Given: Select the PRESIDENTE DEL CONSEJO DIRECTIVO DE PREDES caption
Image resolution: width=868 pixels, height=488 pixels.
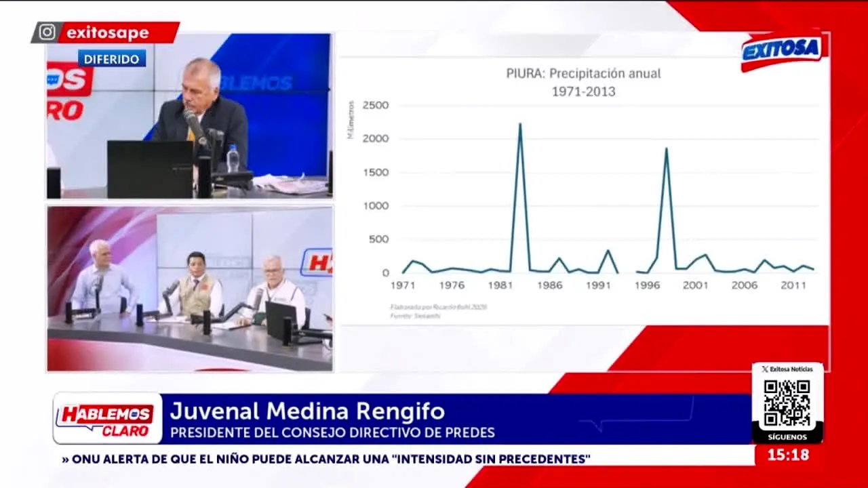Looking at the screenshot, I should (332, 432).
